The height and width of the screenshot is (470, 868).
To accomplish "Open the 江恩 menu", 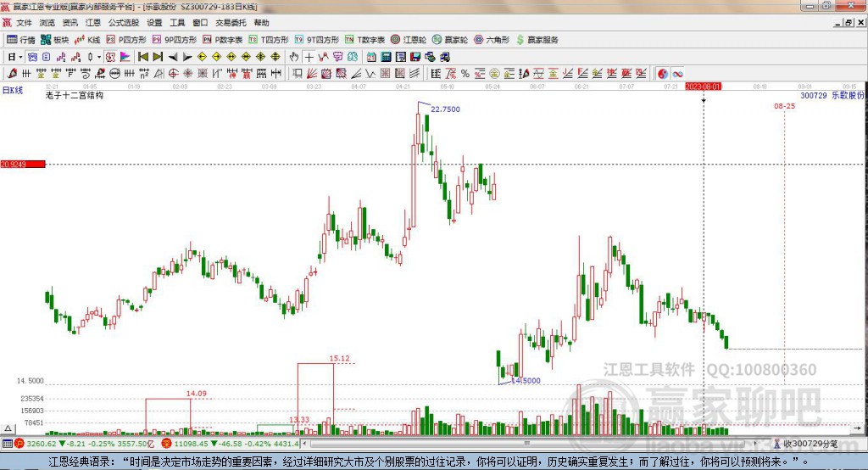I will [x=93, y=23].
